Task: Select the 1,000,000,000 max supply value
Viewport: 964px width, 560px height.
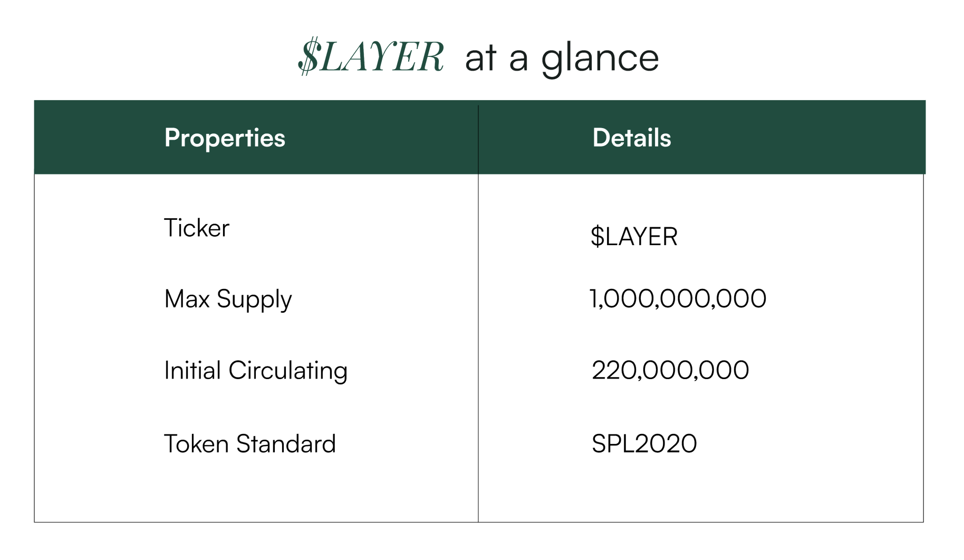Action: click(678, 299)
